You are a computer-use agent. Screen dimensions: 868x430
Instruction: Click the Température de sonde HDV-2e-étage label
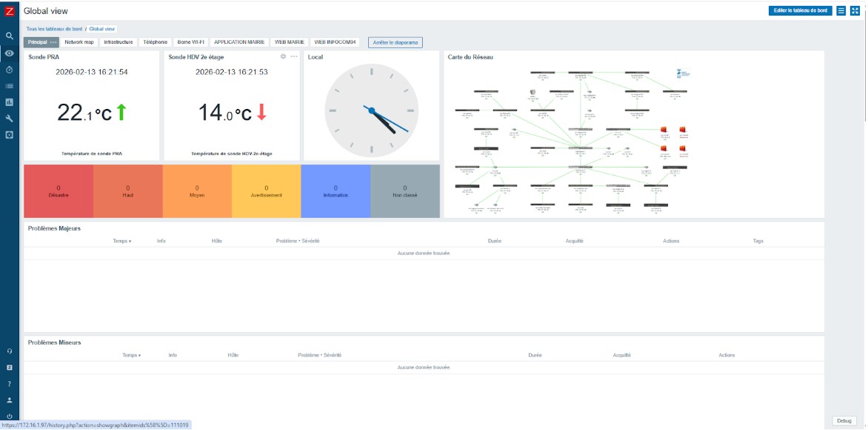pyautogui.click(x=231, y=153)
